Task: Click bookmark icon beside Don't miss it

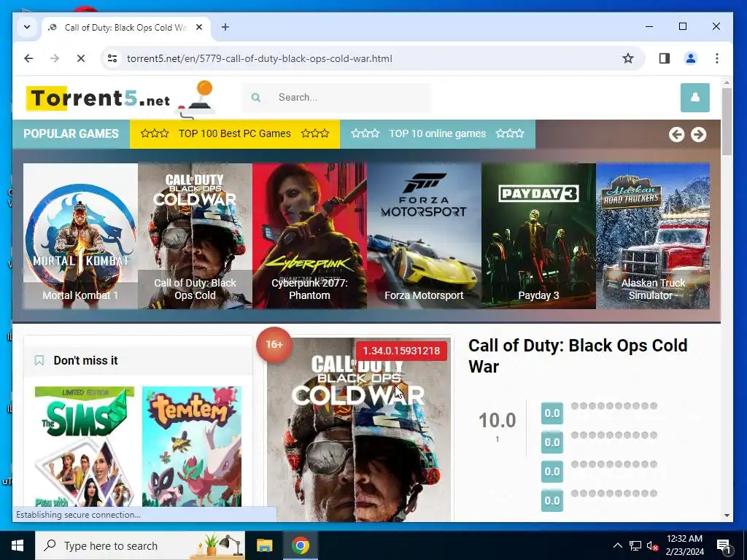Action: [39, 360]
